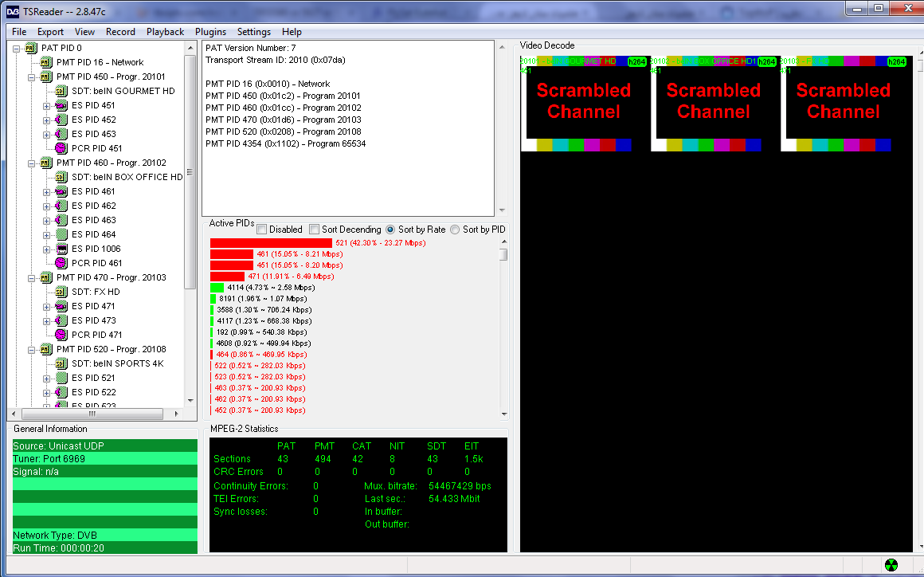Click the red bar for PID 521

(x=271, y=243)
